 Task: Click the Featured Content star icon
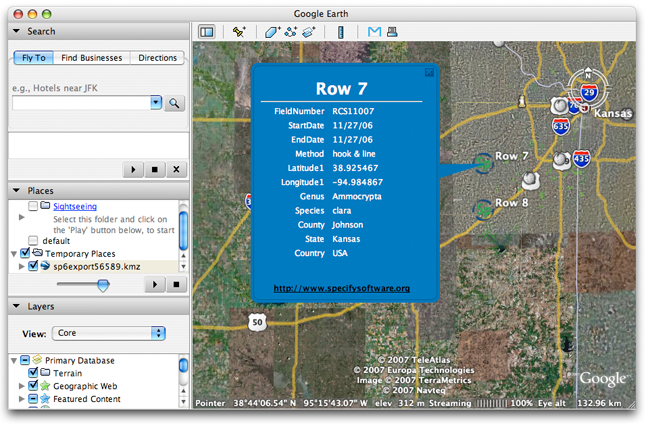point(45,399)
